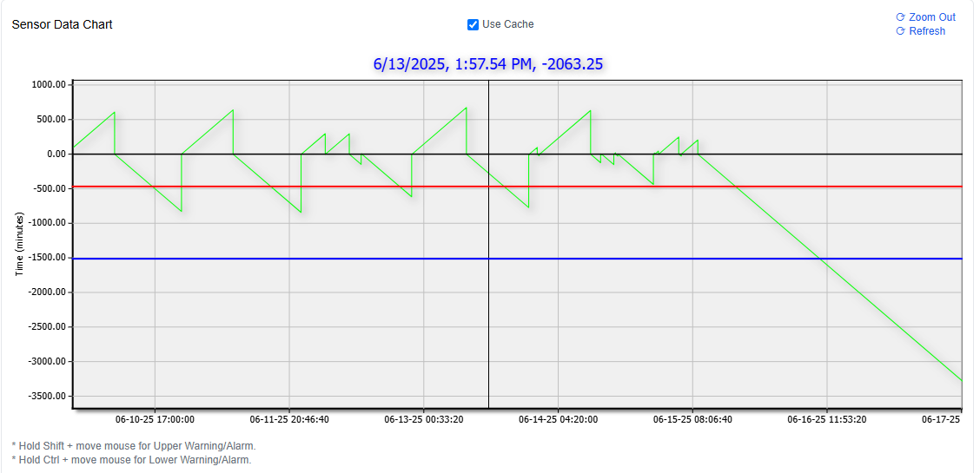The image size is (980, 473).
Task: Click the red horizontal threshold line
Action: (x=261, y=187)
